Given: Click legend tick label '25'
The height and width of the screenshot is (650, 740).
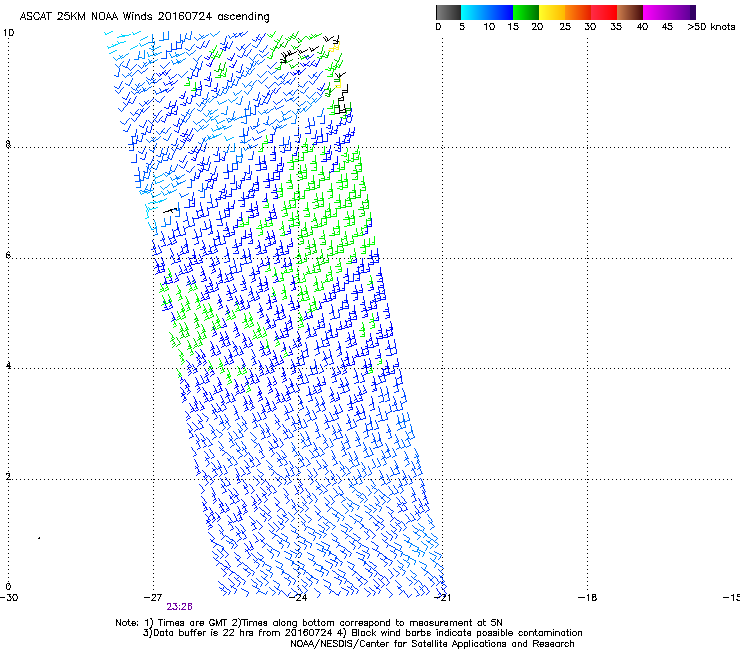Looking at the screenshot, I should pos(565,27).
